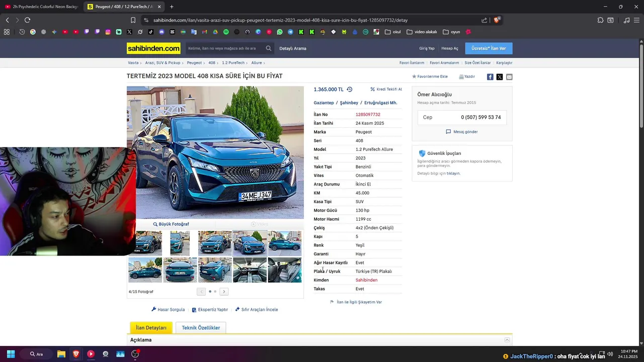Open File Explorer from taskbar

61,354
